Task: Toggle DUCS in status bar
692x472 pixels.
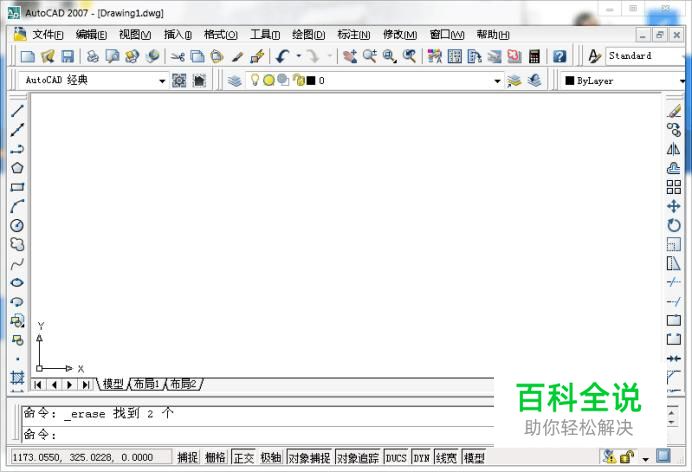Action: [396, 457]
